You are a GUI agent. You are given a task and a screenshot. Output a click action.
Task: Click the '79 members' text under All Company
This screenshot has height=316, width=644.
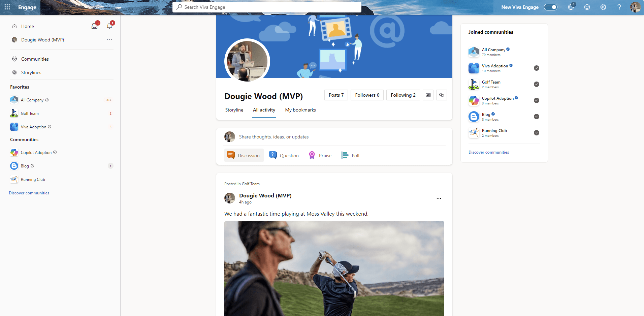pyautogui.click(x=491, y=55)
